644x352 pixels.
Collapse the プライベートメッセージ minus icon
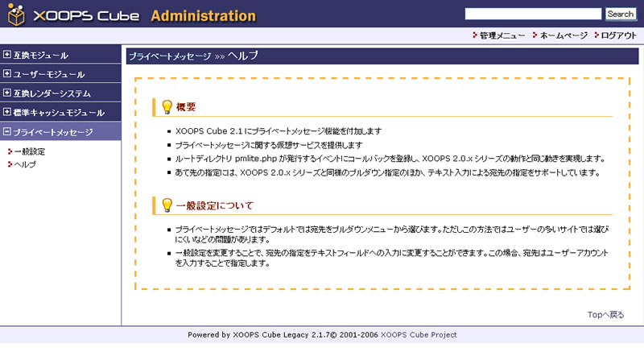click(6, 131)
